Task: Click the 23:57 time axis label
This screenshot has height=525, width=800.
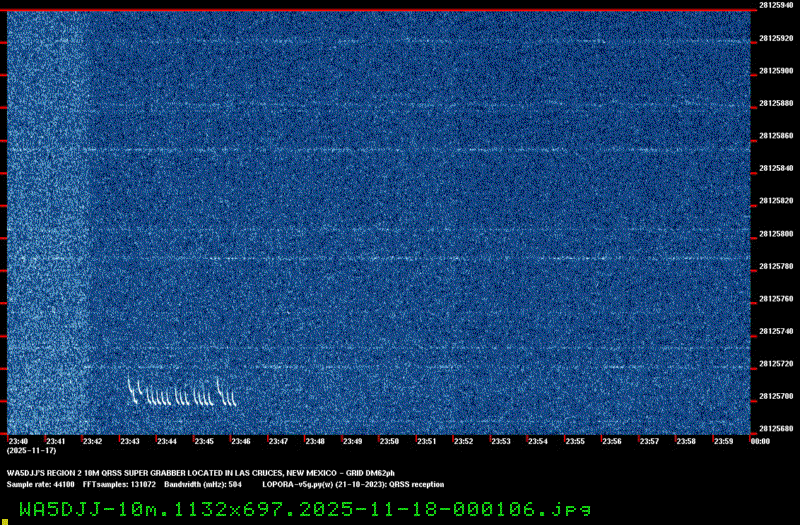Action: [649, 441]
